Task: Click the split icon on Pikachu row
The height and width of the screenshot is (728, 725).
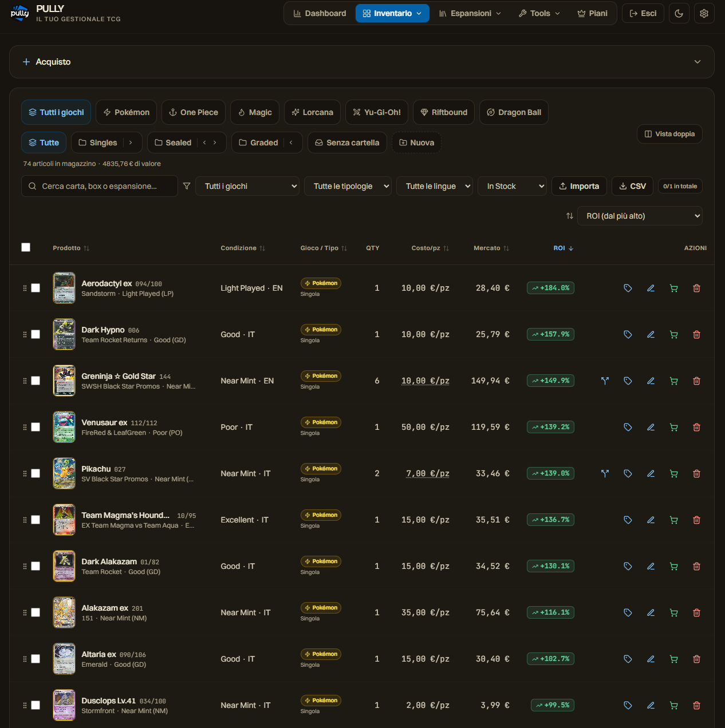Action: 605,474
